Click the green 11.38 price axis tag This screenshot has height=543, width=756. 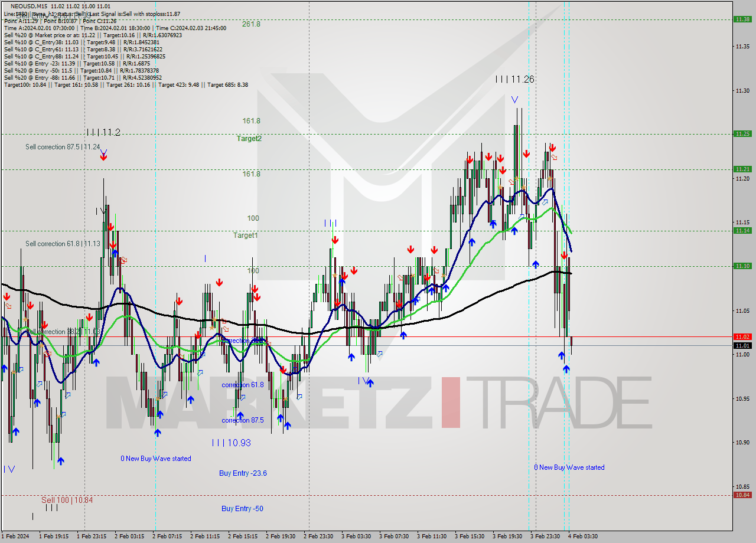(743, 19)
